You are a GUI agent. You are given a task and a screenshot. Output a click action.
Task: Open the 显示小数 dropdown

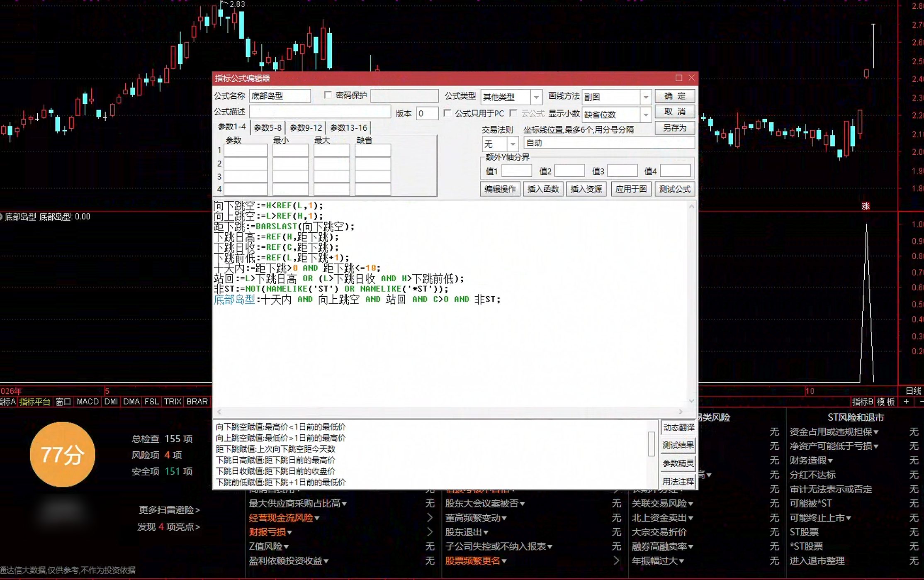pos(645,115)
